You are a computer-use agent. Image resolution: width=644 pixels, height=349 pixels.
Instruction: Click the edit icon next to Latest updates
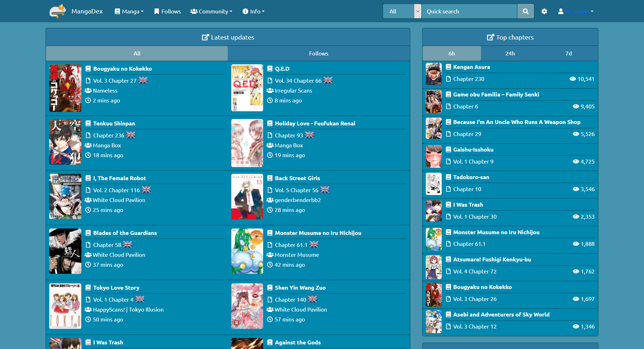pyautogui.click(x=205, y=37)
